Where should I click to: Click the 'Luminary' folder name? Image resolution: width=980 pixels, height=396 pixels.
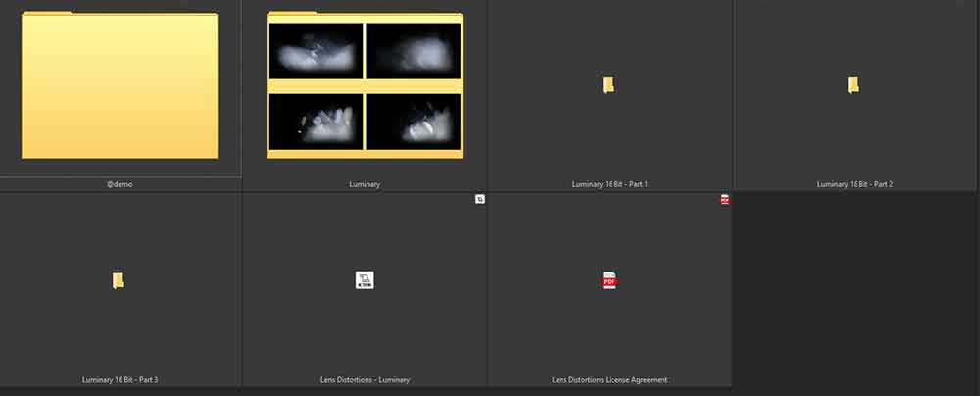(365, 184)
